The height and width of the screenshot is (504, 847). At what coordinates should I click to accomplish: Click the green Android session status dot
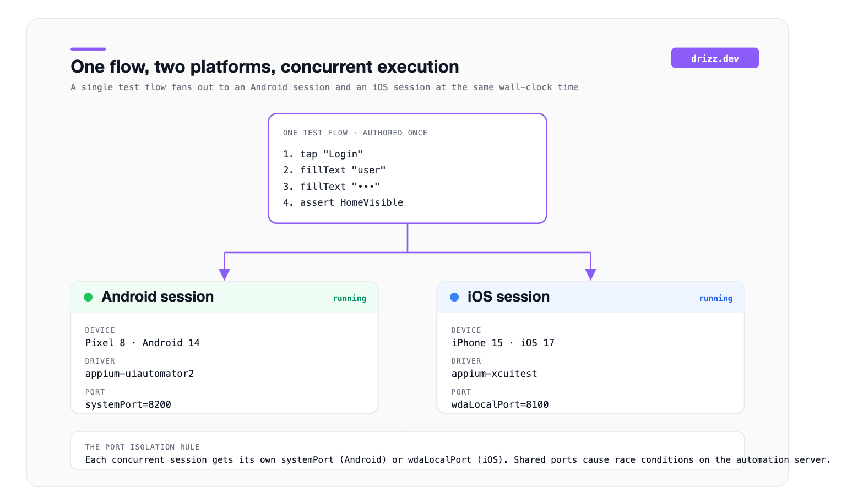point(88,297)
